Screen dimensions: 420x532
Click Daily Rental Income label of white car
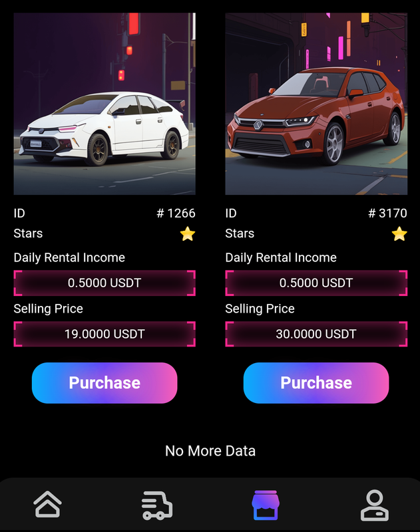(69, 257)
